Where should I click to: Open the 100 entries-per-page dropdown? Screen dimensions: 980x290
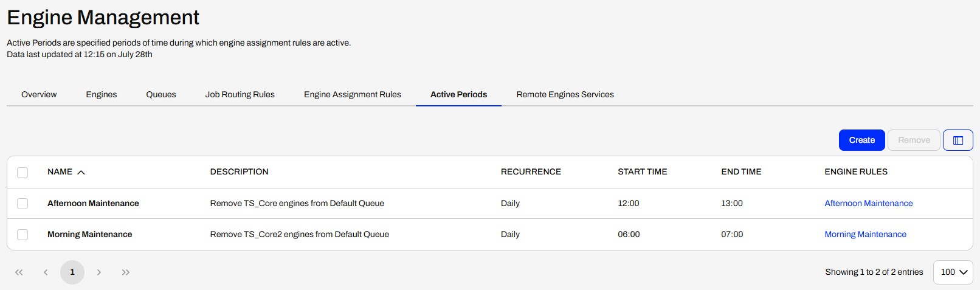pyautogui.click(x=953, y=272)
